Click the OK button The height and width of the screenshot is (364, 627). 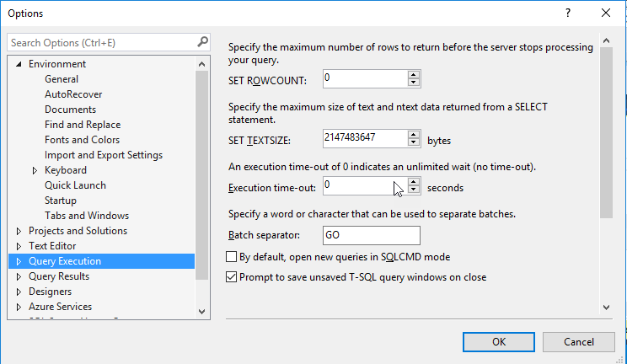click(499, 342)
